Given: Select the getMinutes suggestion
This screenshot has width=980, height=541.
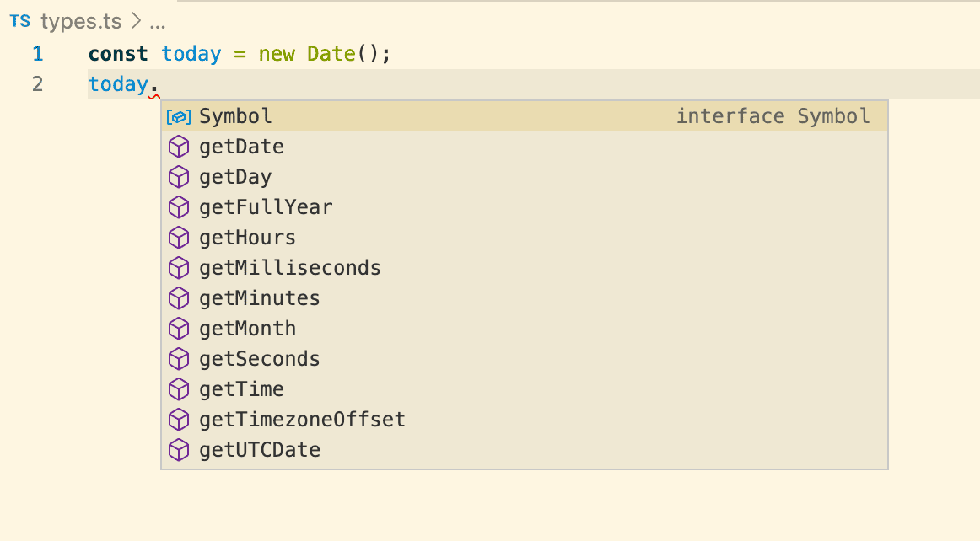Looking at the screenshot, I should 525,298.
